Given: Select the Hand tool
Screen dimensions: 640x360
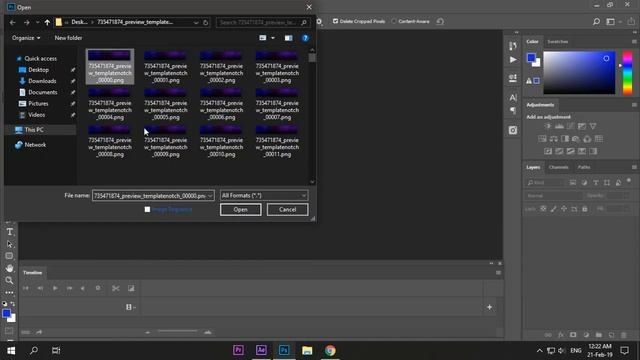Looking at the screenshot, I should point(9,268).
